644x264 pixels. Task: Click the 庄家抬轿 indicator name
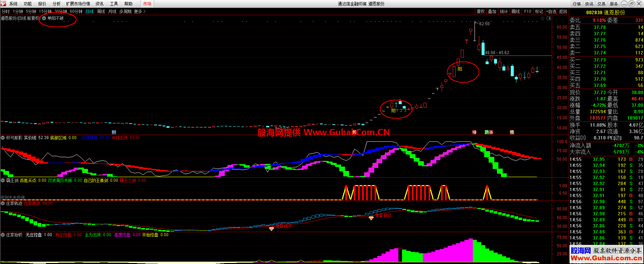pyautogui.click(x=14, y=235)
